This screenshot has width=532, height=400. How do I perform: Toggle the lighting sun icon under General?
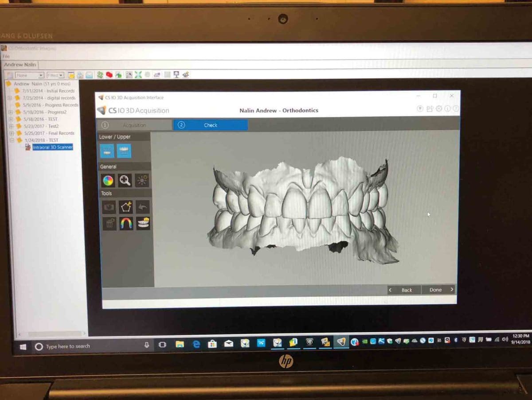point(142,180)
